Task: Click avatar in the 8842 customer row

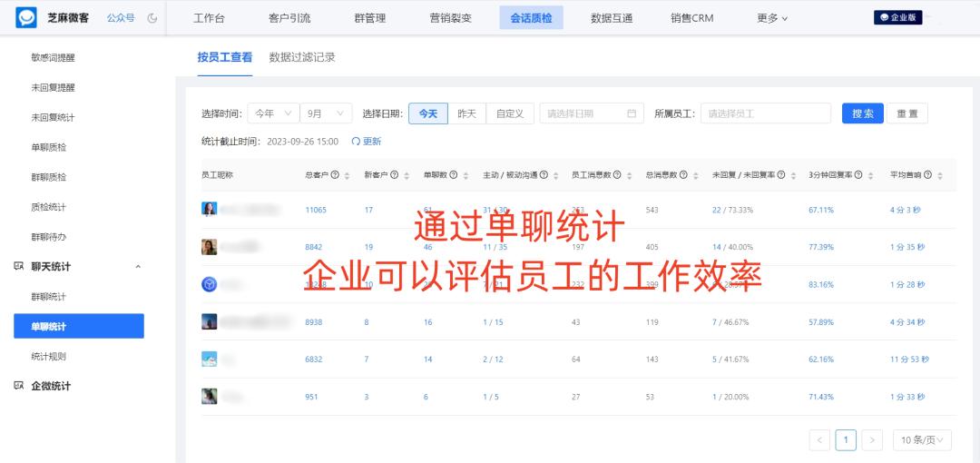Action: (210, 247)
